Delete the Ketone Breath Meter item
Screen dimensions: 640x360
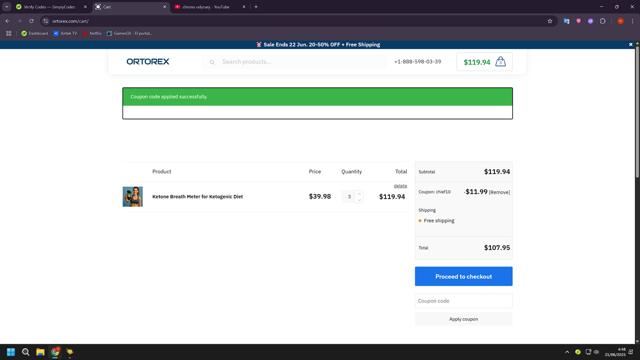(x=400, y=186)
